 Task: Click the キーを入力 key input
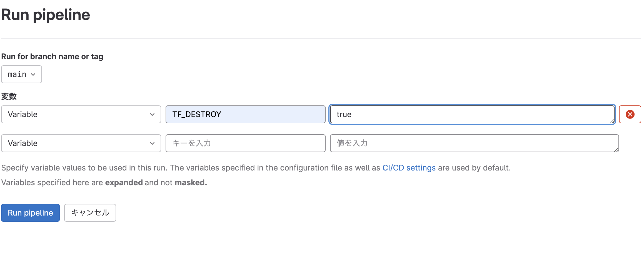246,143
